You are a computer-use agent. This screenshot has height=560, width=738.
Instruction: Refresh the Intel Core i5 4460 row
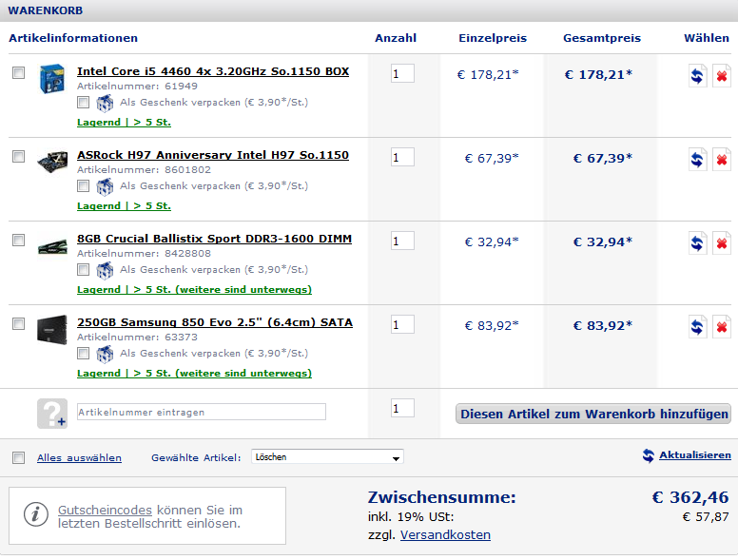[697, 76]
